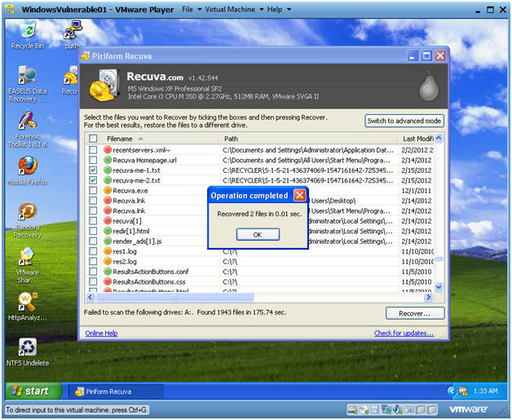This screenshot has height=420, width=512.
Task: Check the Recuva Homepage.url checkbox
Action: click(x=93, y=160)
